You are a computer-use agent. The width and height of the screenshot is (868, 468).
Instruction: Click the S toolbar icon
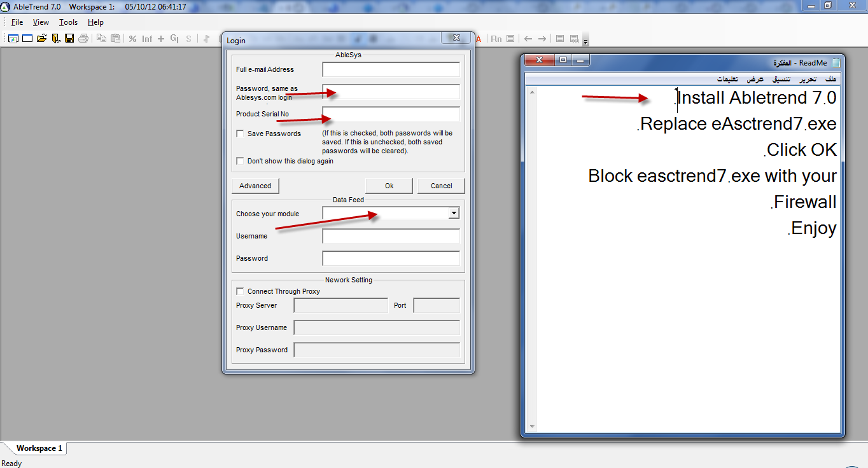pyautogui.click(x=188, y=39)
